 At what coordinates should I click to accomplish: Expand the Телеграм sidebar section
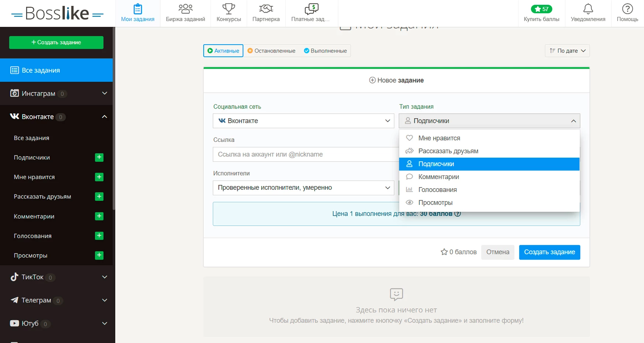click(x=56, y=300)
